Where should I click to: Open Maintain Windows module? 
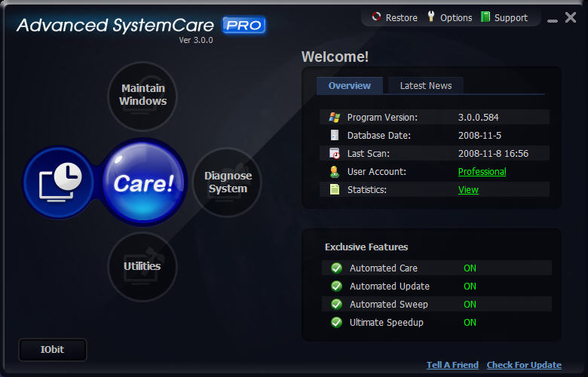pyautogui.click(x=142, y=95)
